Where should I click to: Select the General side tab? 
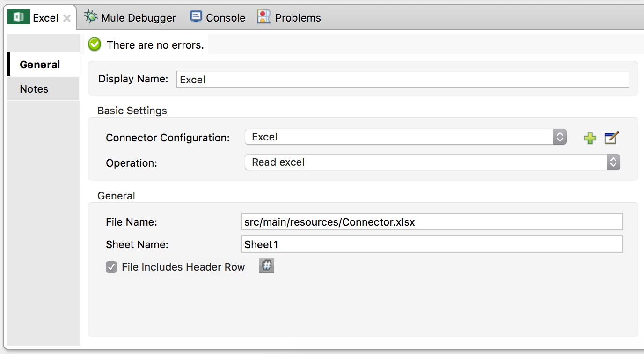(x=43, y=65)
